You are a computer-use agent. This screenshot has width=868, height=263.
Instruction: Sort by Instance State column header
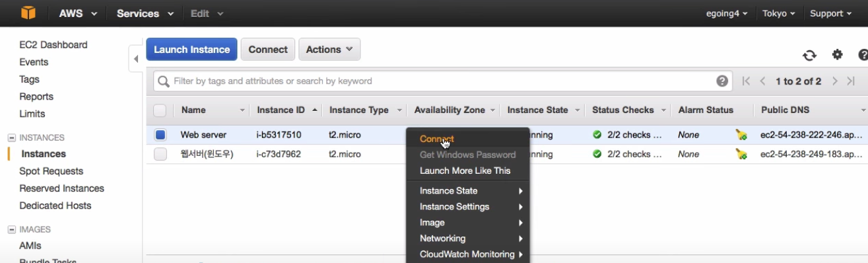[537, 110]
